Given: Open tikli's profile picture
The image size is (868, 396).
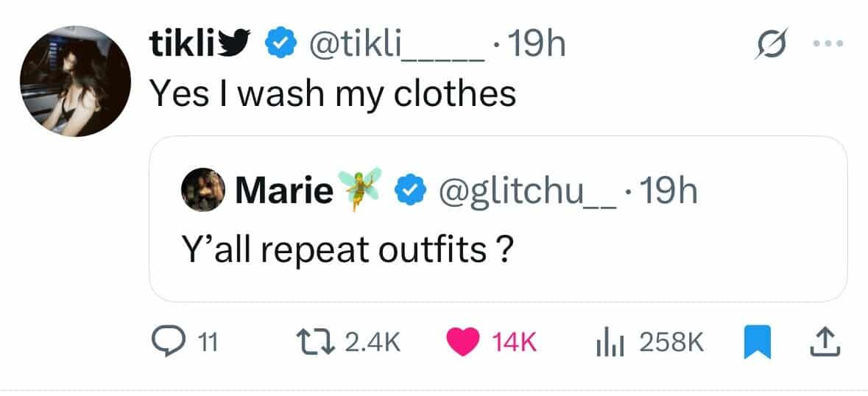Looking at the screenshot, I should [x=75, y=82].
